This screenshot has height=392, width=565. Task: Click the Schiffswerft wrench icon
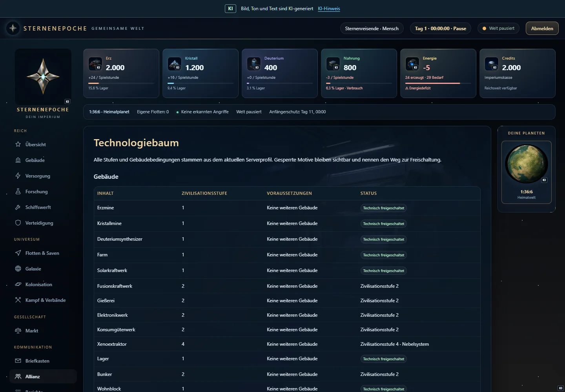pos(18,207)
